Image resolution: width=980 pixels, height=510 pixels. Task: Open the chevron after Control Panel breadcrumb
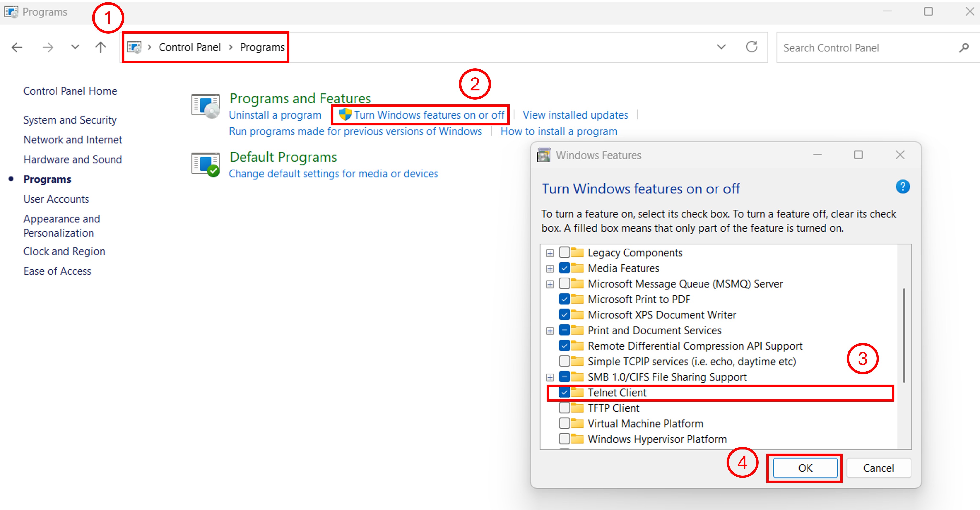tap(230, 47)
